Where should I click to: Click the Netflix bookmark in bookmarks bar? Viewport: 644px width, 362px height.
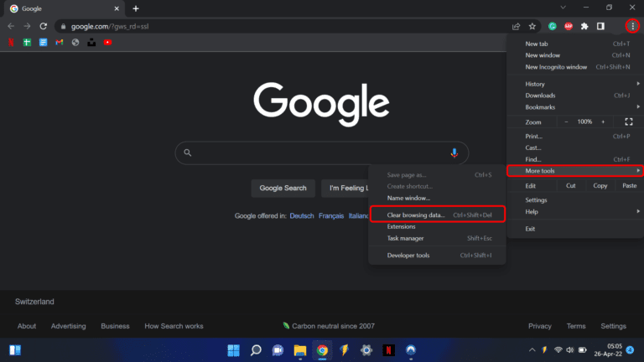point(10,42)
